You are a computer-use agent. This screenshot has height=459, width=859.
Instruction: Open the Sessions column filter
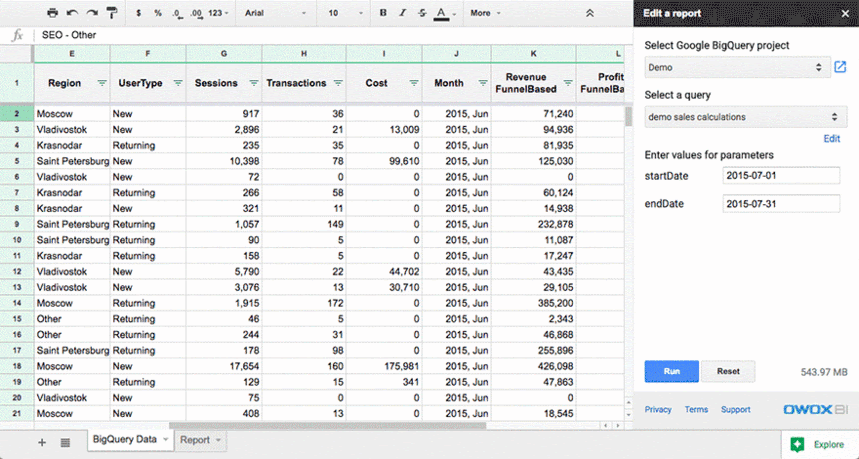point(254,83)
